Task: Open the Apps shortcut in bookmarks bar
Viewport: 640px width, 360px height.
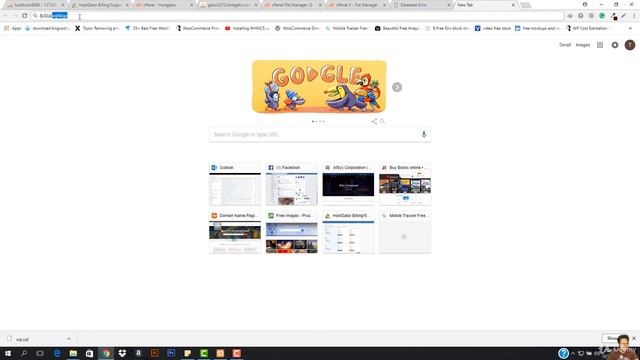Action: (13, 28)
